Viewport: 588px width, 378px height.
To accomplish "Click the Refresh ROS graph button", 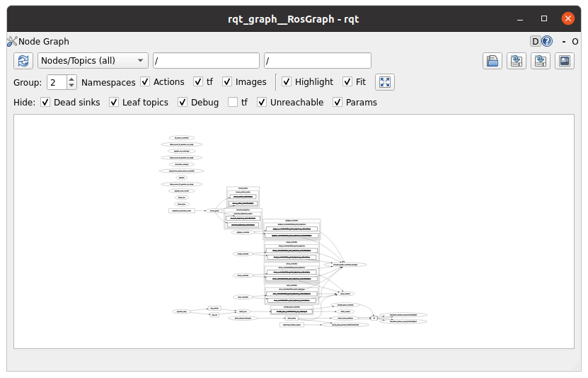I will click(x=24, y=61).
